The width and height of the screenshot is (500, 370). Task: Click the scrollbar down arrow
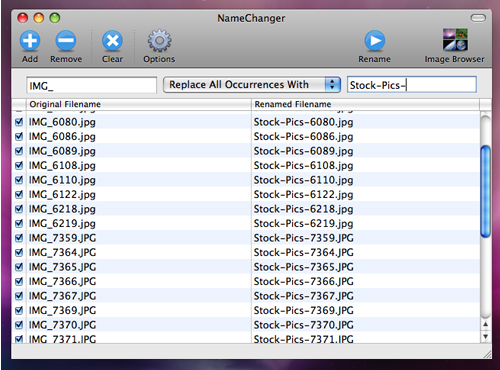[486, 336]
